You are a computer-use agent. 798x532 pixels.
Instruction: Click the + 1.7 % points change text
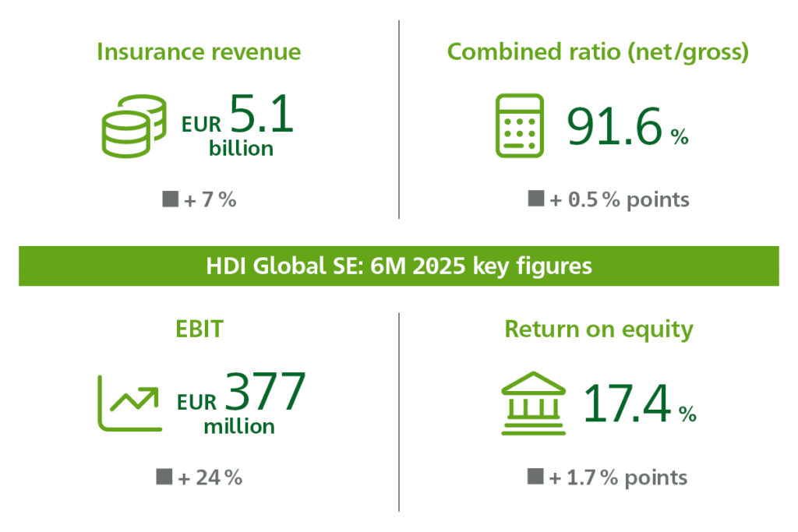point(618,477)
